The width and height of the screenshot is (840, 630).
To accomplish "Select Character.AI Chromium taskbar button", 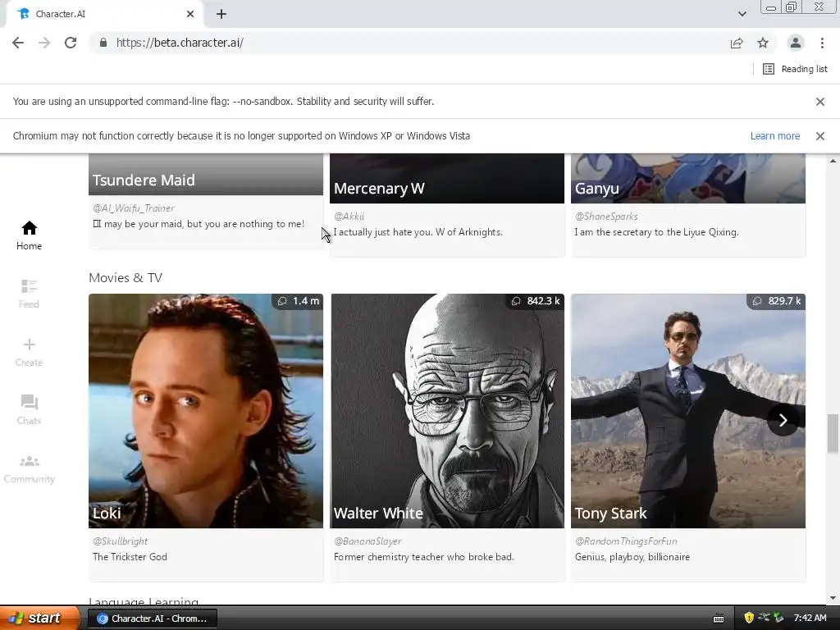I will [152, 619].
